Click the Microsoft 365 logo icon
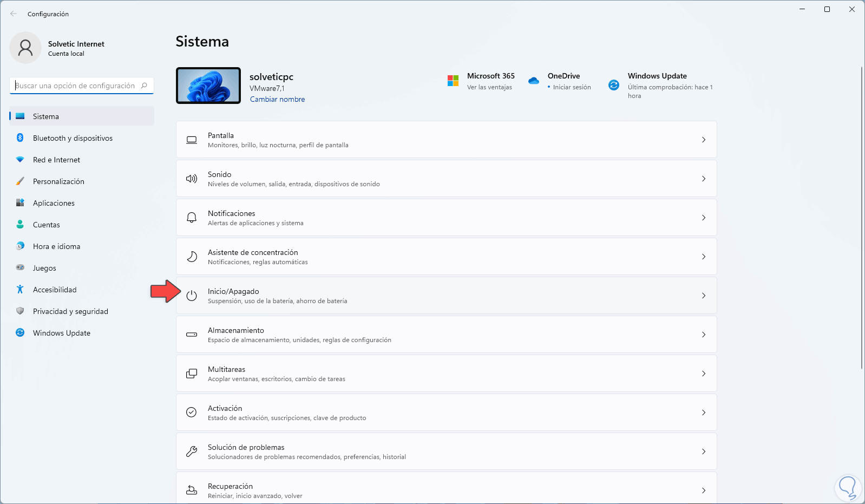This screenshot has width=865, height=504. coord(453,81)
